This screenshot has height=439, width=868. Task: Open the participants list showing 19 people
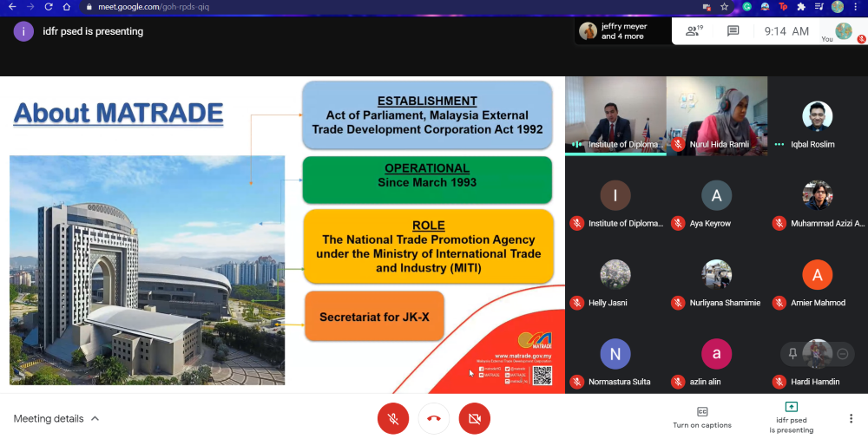(694, 31)
